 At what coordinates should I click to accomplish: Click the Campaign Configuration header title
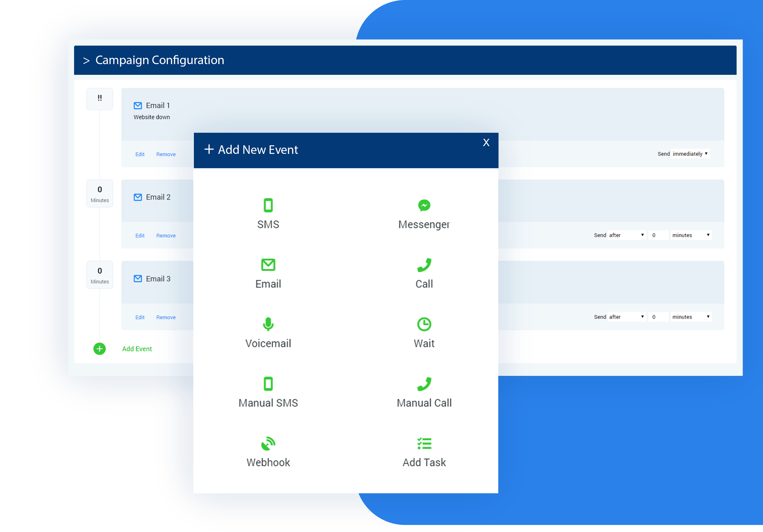coord(159,60)
